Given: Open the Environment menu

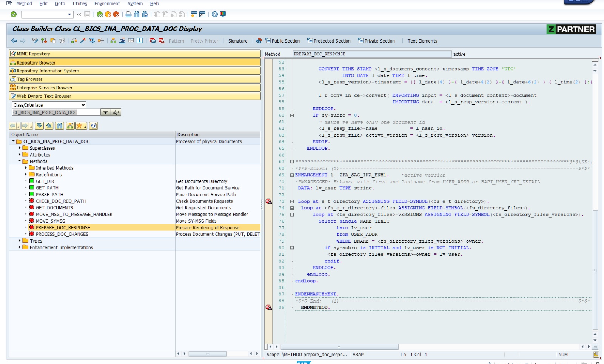Looking at the screenshot, I should click(107, 3).
